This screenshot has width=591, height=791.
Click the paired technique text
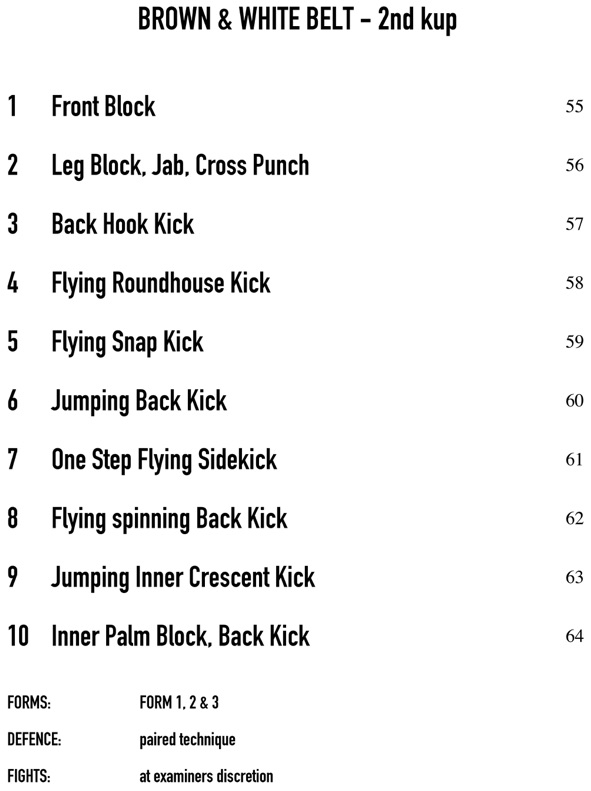pos(188,740)
